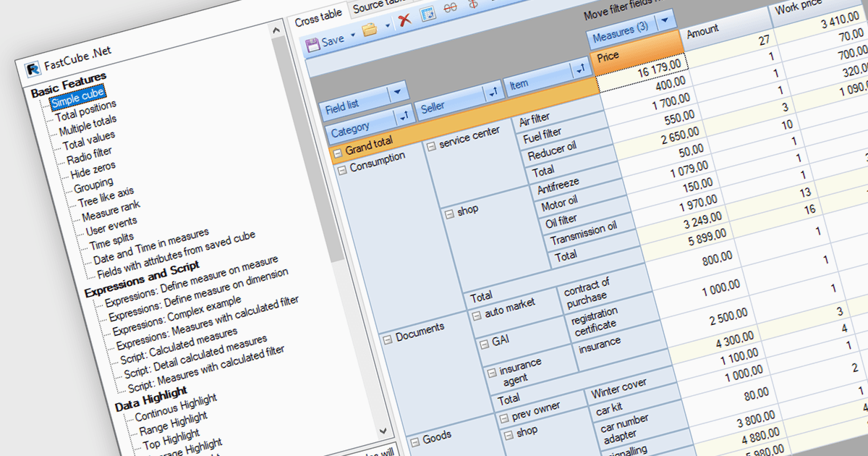The width and height of the screenshot is (868, 456).
Task: Click the Save disk icon
Action: click(312, 44)
